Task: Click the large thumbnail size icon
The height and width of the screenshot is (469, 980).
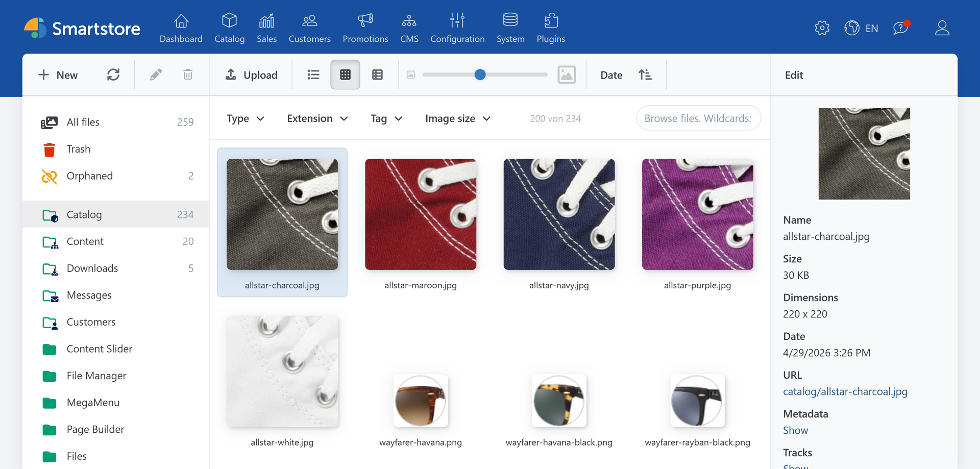Action: pos(567,75)
